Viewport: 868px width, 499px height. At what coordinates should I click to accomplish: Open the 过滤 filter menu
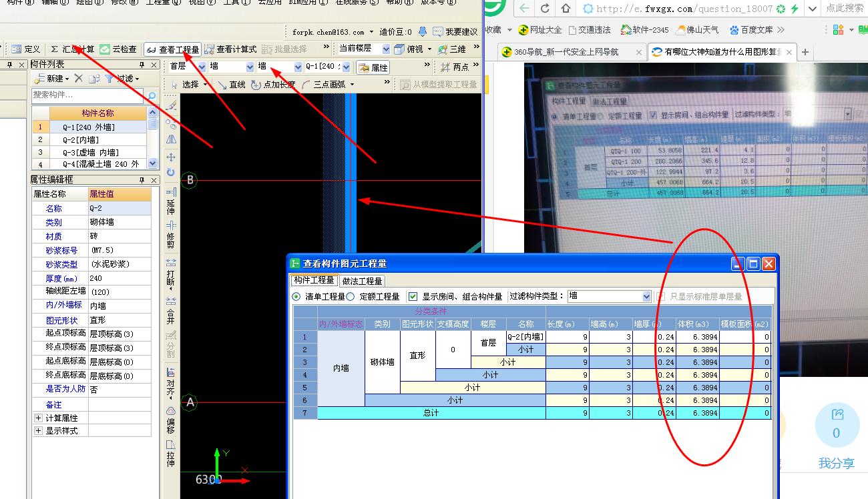click(x=122, y=79)
